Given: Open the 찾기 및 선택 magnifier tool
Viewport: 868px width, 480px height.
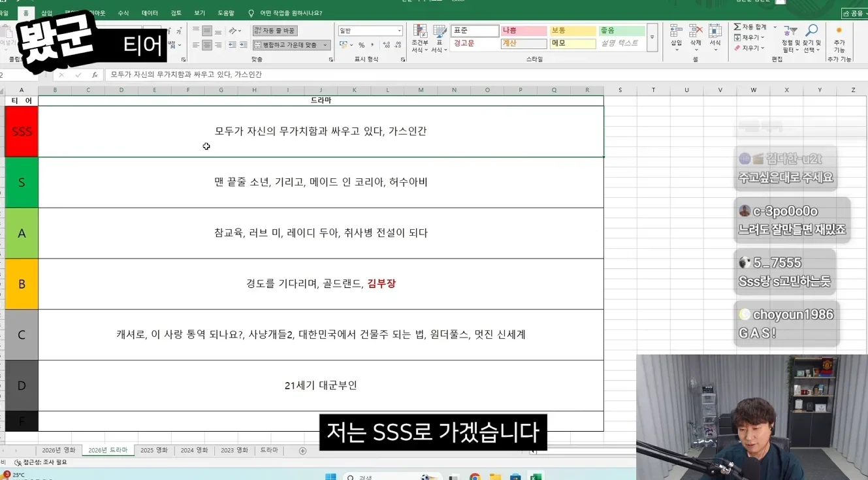Looking at the screenshot, I should (812, 31).
